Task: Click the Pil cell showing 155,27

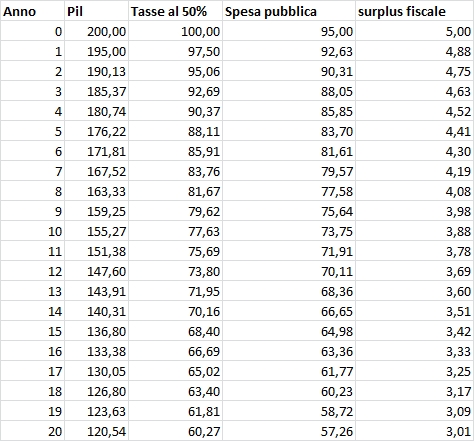Action: [x=96, y=231]
